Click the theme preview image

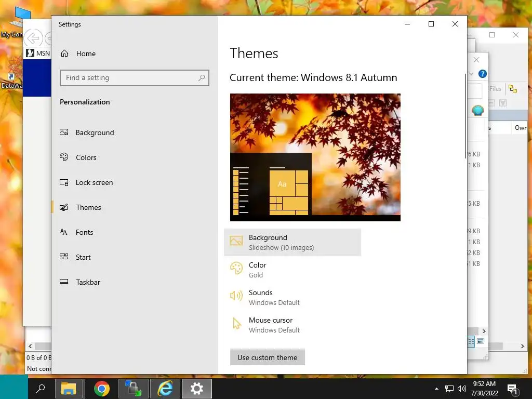315,157
